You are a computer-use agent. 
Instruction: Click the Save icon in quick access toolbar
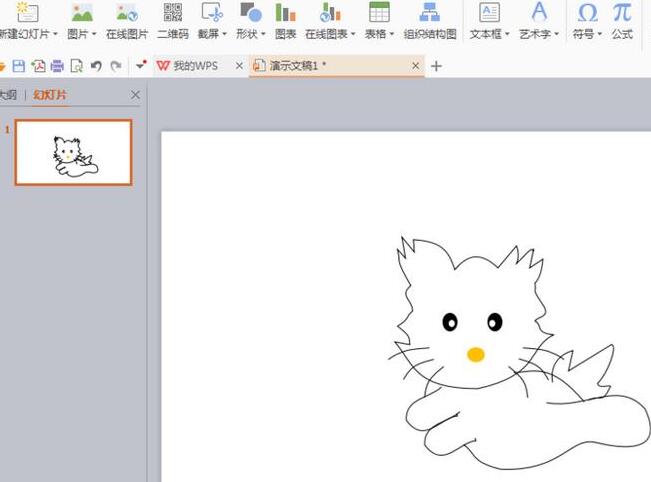pos(19,66)
